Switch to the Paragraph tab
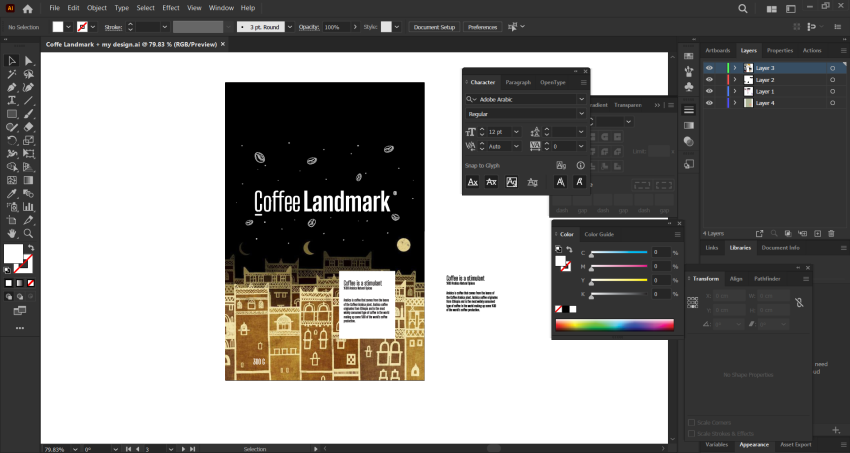Screen dimensions: 850x453 coord(518,82)
